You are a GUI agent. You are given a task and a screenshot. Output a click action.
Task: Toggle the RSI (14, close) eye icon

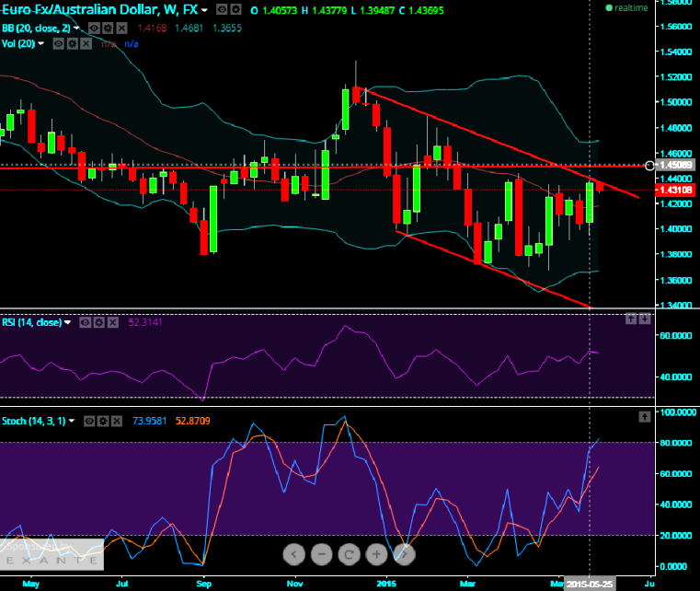pos(86,322)
